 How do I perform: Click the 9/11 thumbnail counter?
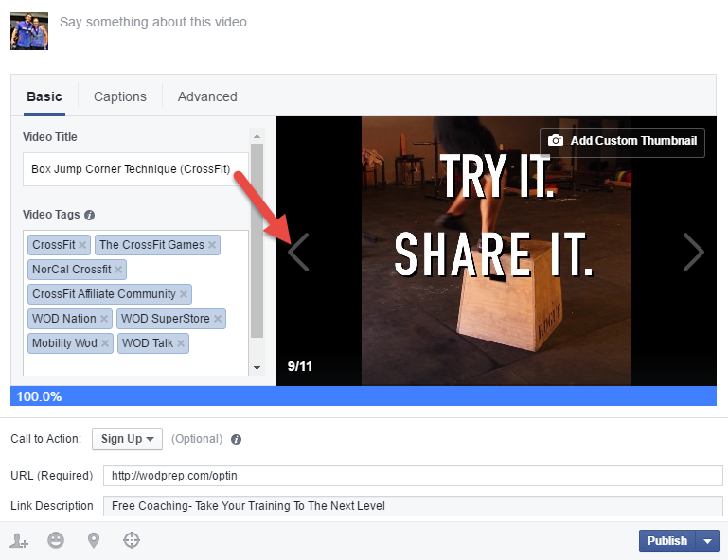click(x=299, y=366)
